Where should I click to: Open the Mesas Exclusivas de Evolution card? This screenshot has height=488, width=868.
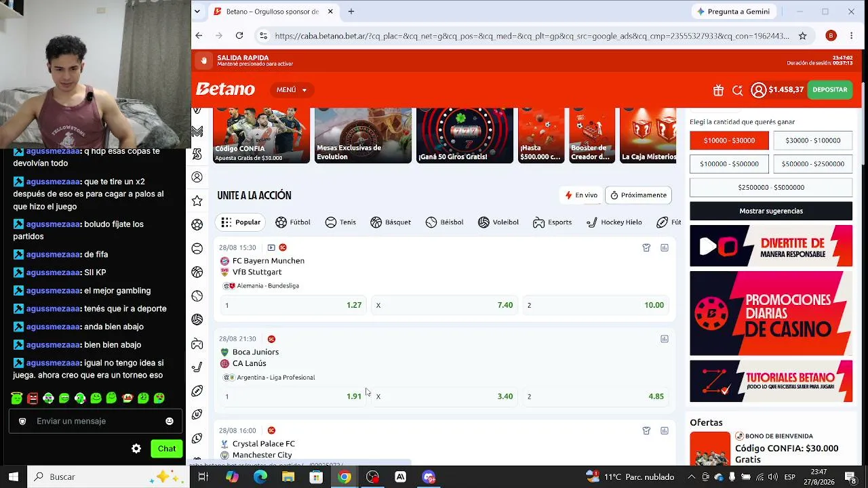[363, 136]
